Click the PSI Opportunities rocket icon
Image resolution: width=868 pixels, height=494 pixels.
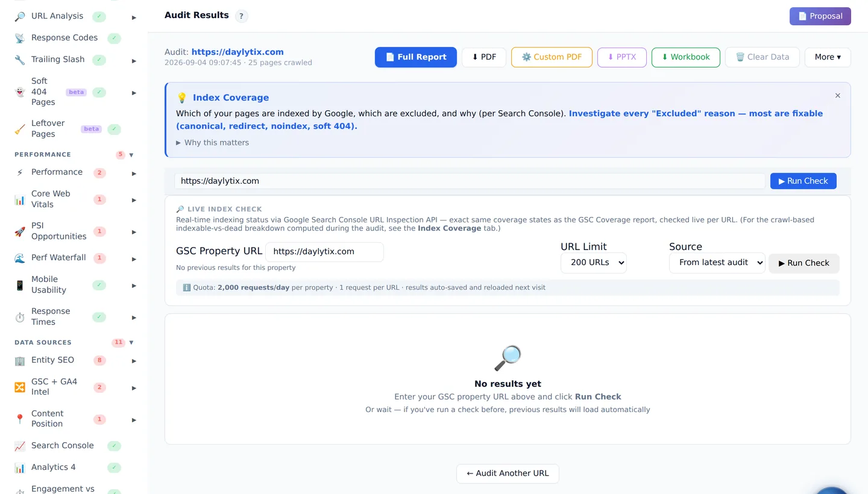20,231
